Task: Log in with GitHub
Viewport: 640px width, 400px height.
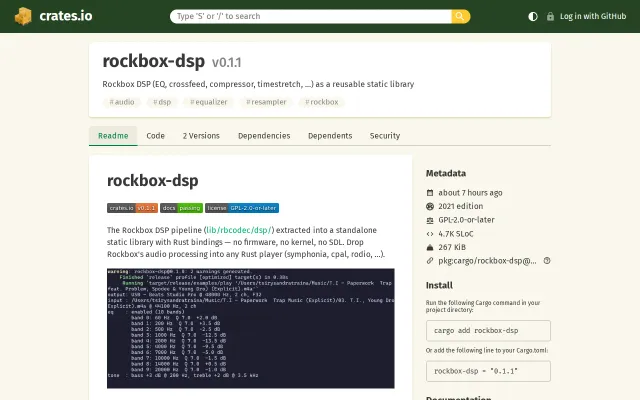Action: pos(593,16)
